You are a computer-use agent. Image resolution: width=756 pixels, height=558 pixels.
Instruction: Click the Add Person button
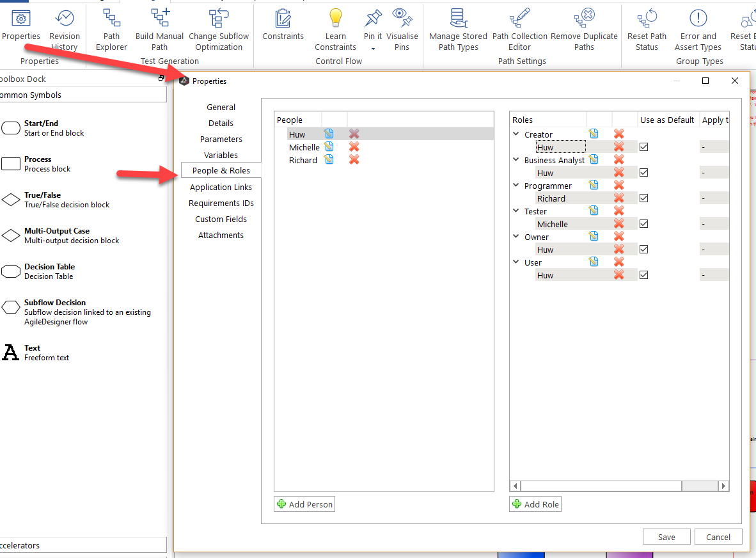(304, 504)
